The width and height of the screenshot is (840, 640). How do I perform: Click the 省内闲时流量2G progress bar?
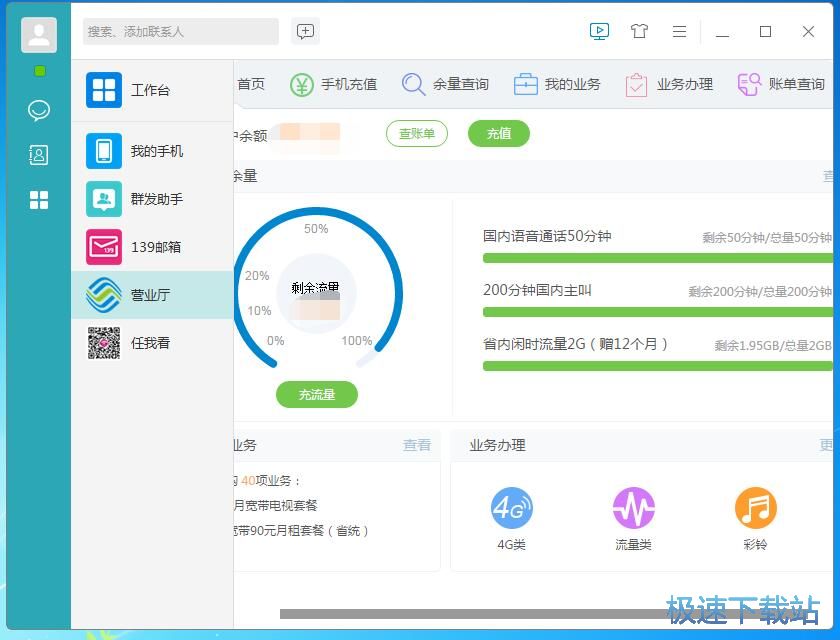click(658, 366)
